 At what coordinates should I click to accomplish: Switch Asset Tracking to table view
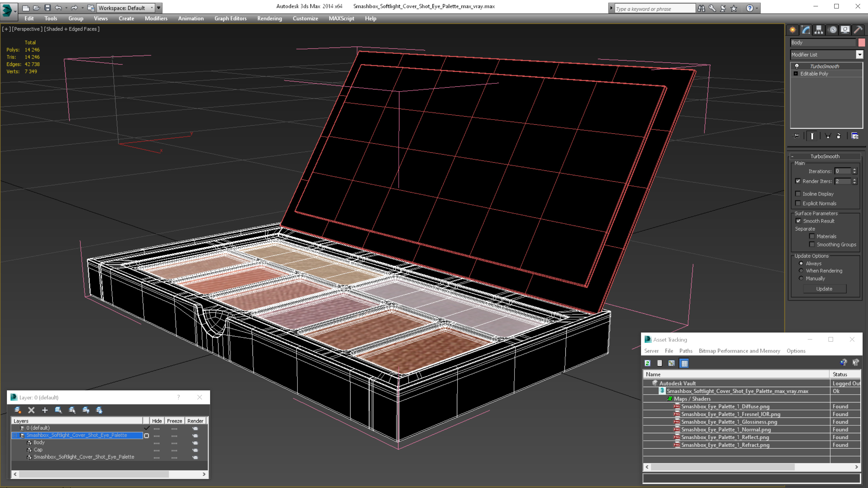684,363
